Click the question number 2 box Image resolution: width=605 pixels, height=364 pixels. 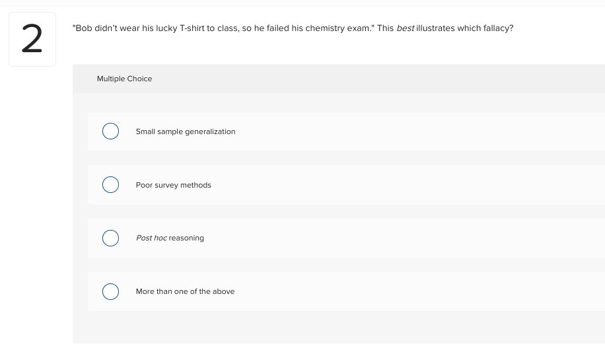[32, 40]
